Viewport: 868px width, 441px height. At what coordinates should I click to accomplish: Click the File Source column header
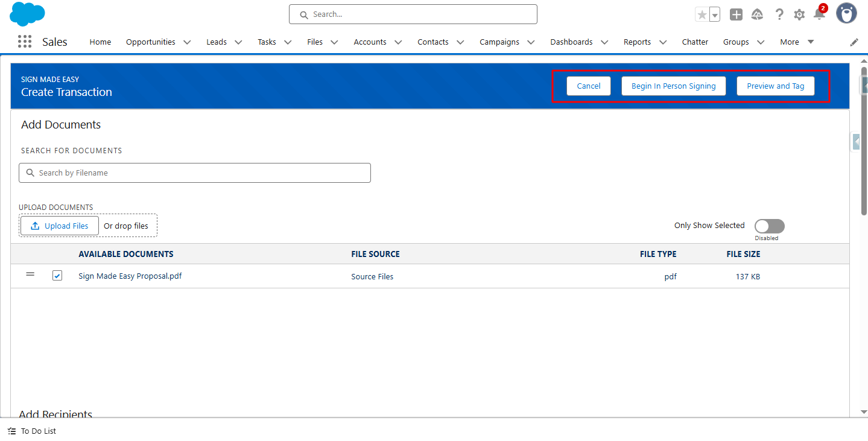[x=375, y=254]
